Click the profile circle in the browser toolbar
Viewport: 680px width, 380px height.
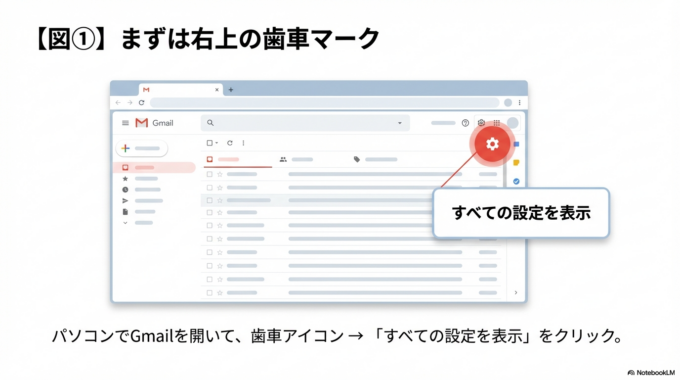(x=508, y=103)
